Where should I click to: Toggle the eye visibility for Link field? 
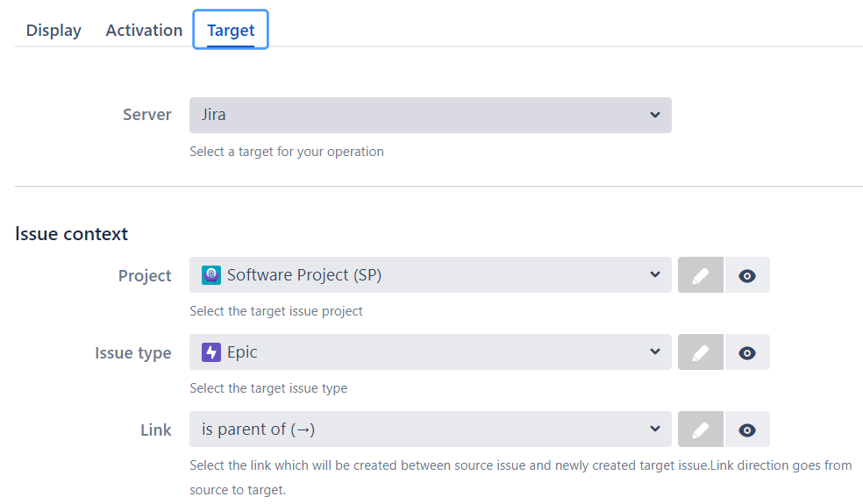(x=747, y=429)
